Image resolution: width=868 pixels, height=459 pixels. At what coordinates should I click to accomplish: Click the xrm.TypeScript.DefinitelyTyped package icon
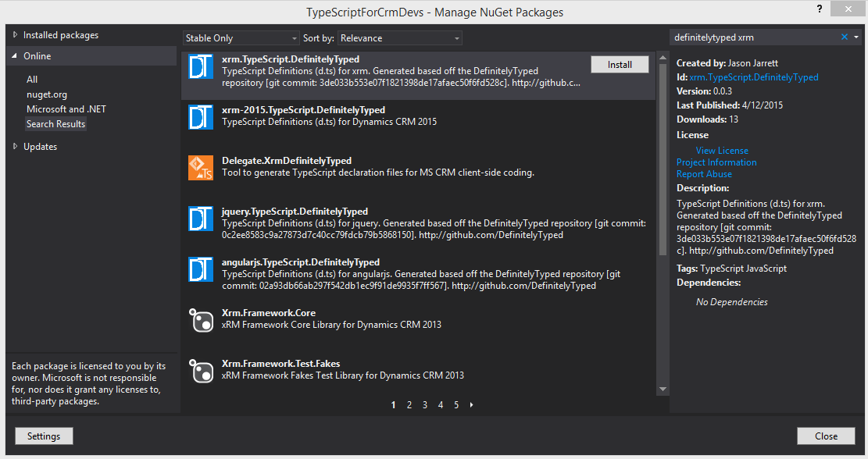click(x=200, y=66)
